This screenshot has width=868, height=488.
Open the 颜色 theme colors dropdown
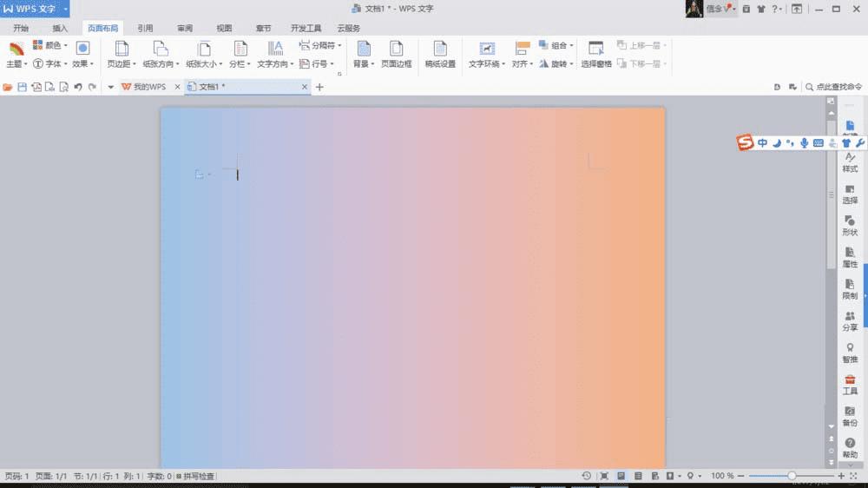pos(49,45)
